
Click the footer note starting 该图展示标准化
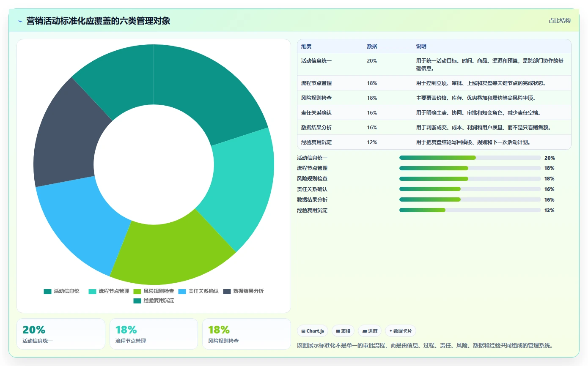(425, 345)
